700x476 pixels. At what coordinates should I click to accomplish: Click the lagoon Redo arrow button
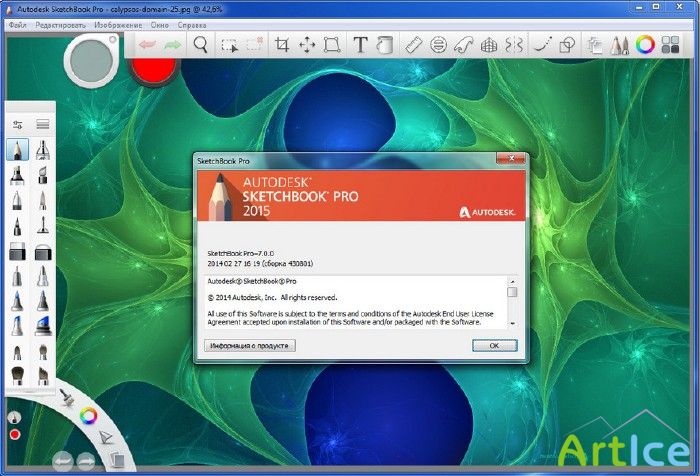[86, 460]
